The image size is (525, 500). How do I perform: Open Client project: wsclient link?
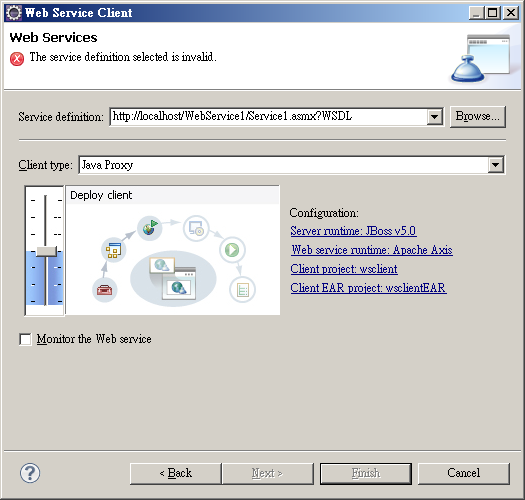point(344,269)
